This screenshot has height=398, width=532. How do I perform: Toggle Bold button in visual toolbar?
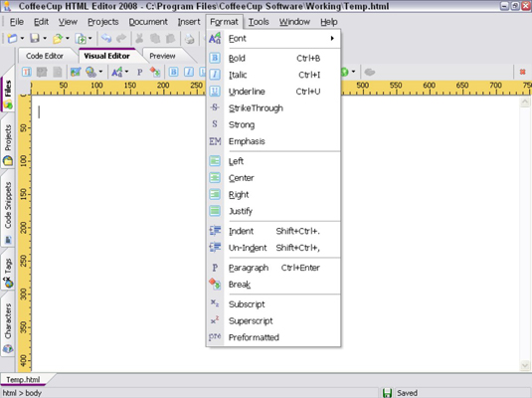click(x=173, y=72)
